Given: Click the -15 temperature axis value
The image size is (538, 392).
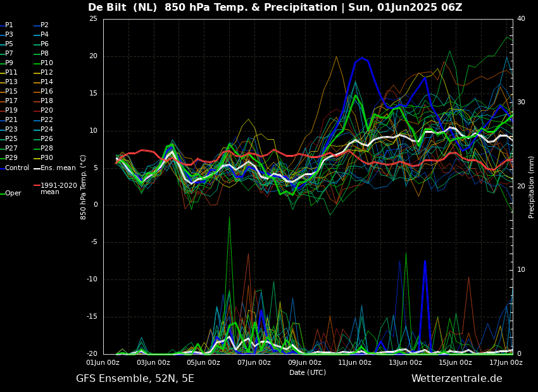Looking at the screenshot, I should [92, 317].
